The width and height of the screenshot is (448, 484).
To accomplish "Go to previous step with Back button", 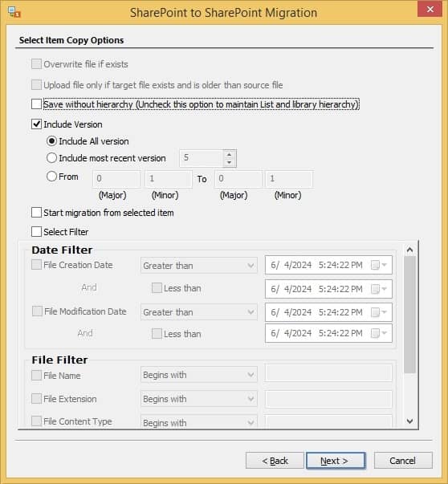I will tap(275, 461).
